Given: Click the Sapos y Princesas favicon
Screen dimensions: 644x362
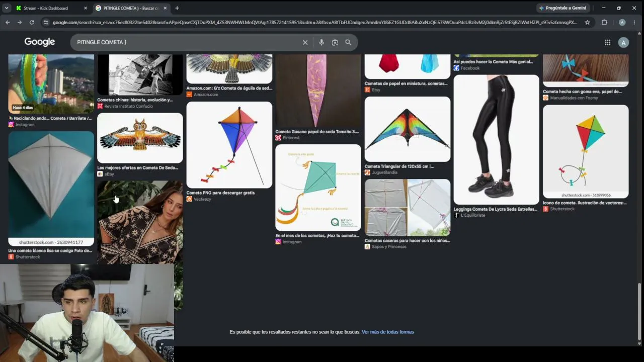Looking at the screenshot, I should [367, 246].
